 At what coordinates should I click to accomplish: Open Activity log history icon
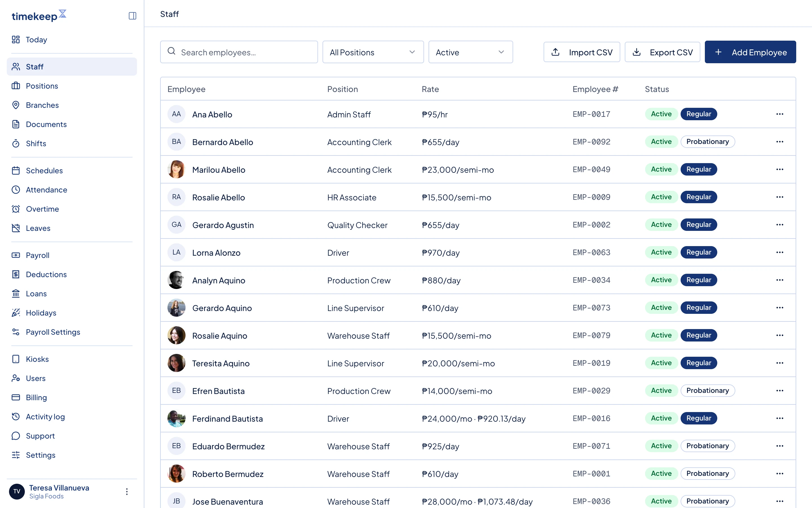tap(16, 417)
